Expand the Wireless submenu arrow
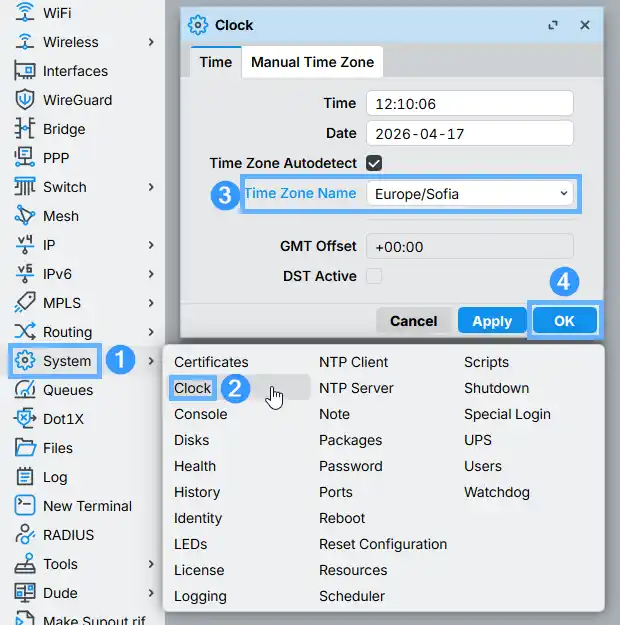The width and height of the screenshot is (620, 625). (151, 42)
